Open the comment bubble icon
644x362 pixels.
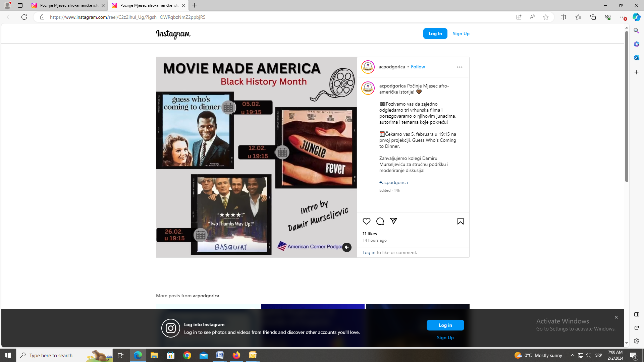pos(380,221)
